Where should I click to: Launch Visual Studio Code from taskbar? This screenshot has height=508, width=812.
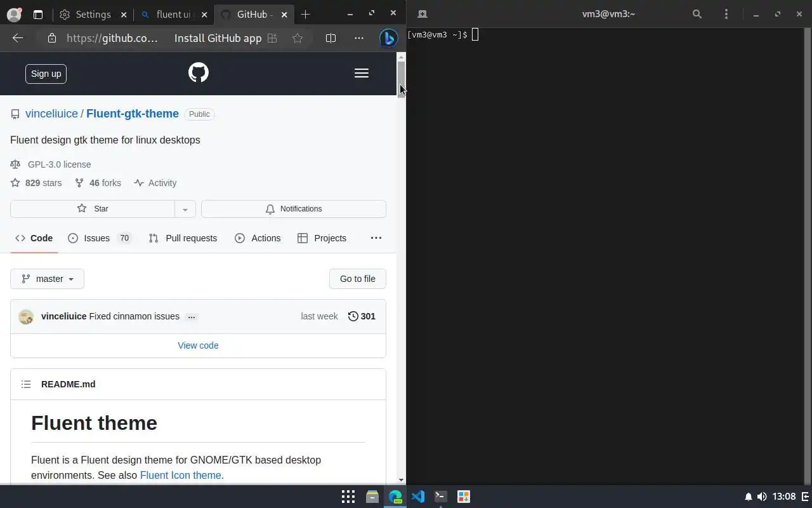[x=418, y=497]
